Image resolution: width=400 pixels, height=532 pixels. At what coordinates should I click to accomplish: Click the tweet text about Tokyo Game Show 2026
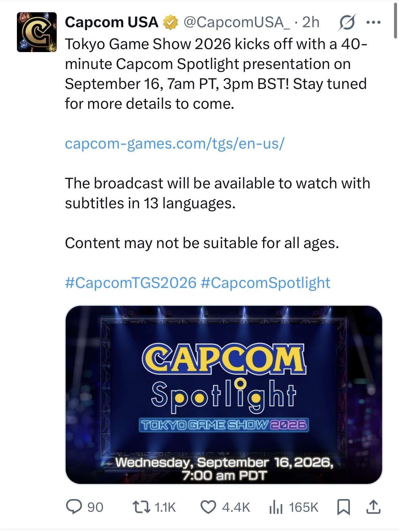(x=216, y=74)
